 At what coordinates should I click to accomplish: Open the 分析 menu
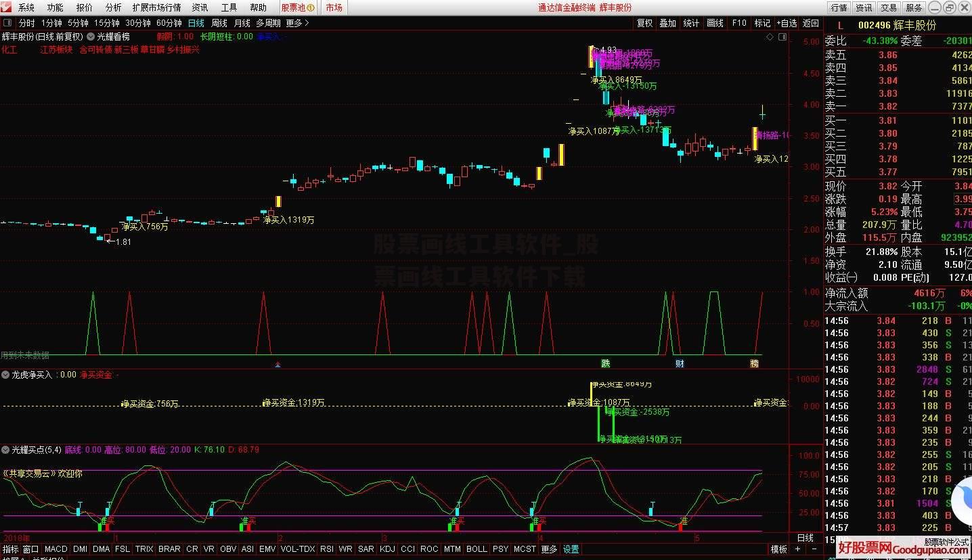click(114, 7)
